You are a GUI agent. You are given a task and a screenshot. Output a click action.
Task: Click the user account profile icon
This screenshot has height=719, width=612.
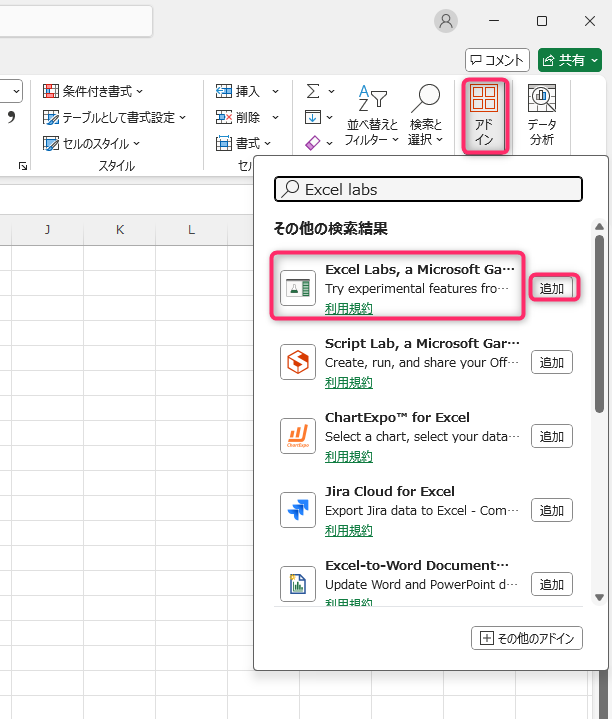tap(446, 21)
